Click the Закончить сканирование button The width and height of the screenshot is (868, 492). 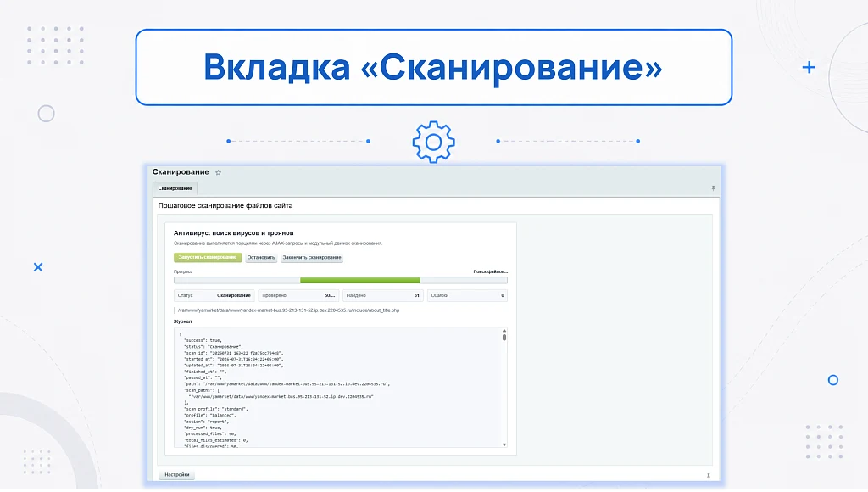312,257
